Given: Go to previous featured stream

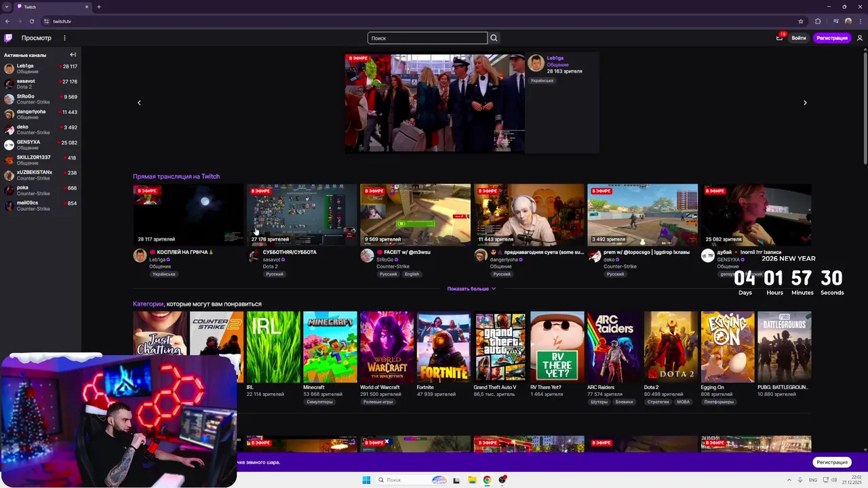Looking at the screenshot, I should pos(139,103).
